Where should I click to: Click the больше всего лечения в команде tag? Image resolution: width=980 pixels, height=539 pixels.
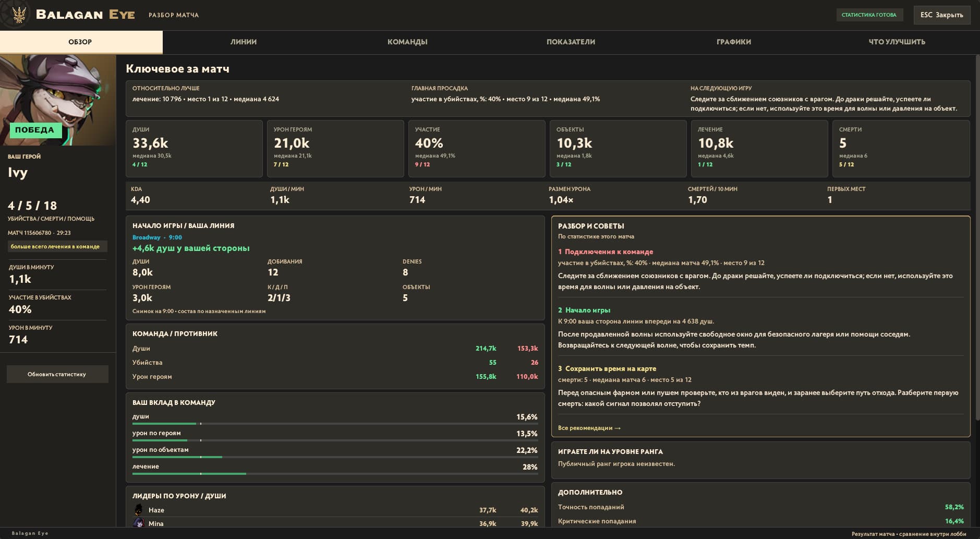[x=57, y=246]
